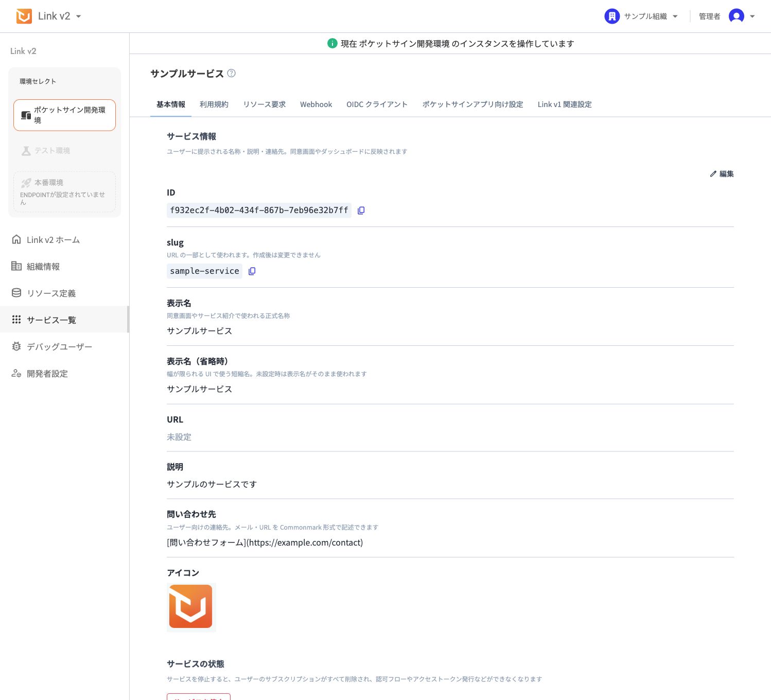Click the 編集 edit button
This screenshot has width=771, height=700.
[x=722, y=174]
